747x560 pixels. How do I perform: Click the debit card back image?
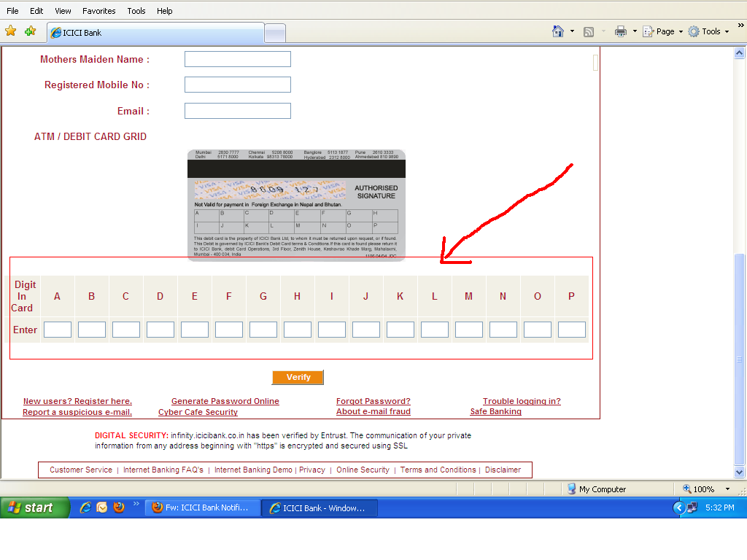pos(296,205)
